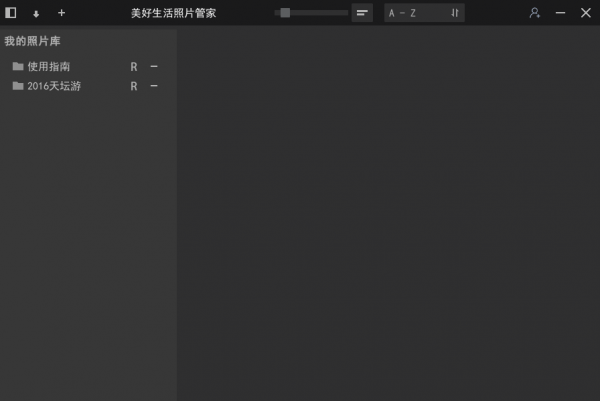The height and width of the screenshot is (401, 600).
Task: Toggle sort direction arrows icon
Action: 455,13
